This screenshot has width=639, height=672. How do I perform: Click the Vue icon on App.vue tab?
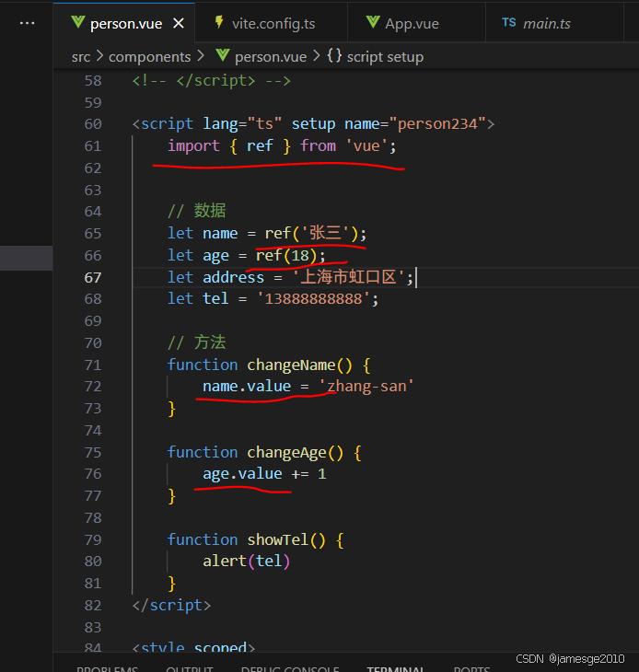[373, 22]
